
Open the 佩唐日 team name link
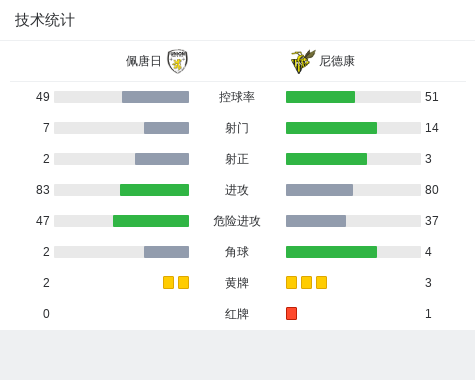point(143,61)
